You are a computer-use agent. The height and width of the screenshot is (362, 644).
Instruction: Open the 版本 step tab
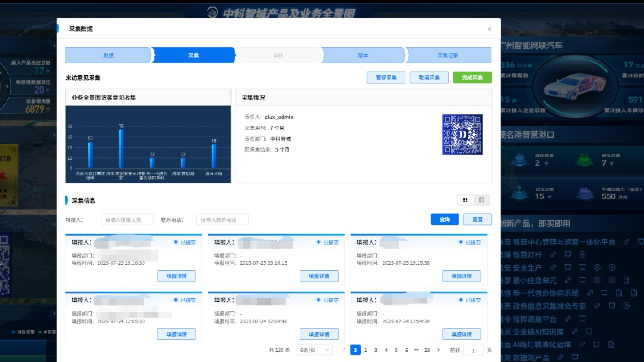point(363,55)
